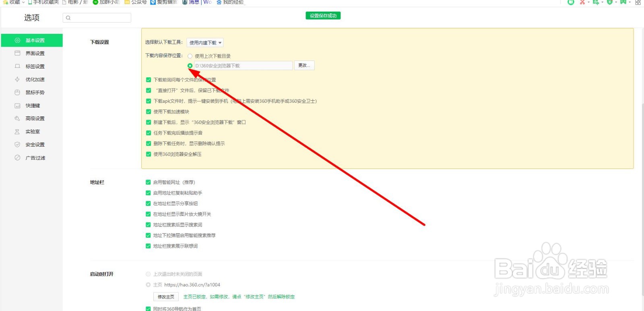The width and height of the screenshot is (644, 311).
Task: Click the 更改... button for download path
Action: pos(304,65)
